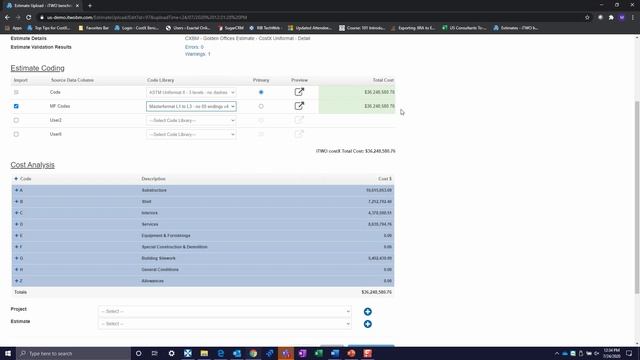Open Google Chrome on taskbar
Image resolution: width=640 pixels, height=360 pixels.
coord(253,353)
